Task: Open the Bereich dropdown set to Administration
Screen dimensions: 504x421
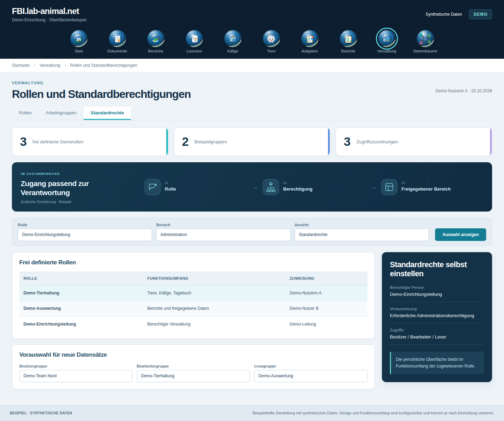Action: pos(223,235)
